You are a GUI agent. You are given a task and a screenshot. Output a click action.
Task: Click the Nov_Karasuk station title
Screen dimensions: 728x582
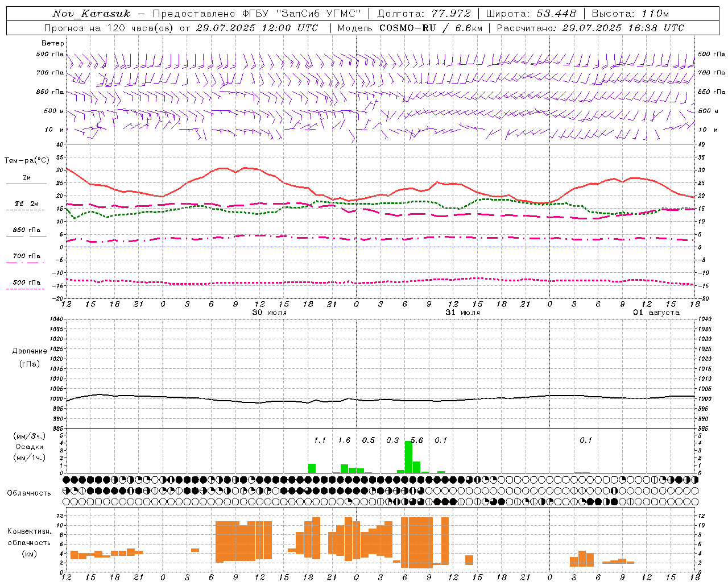pyautogui.click(x=91, y=14)
